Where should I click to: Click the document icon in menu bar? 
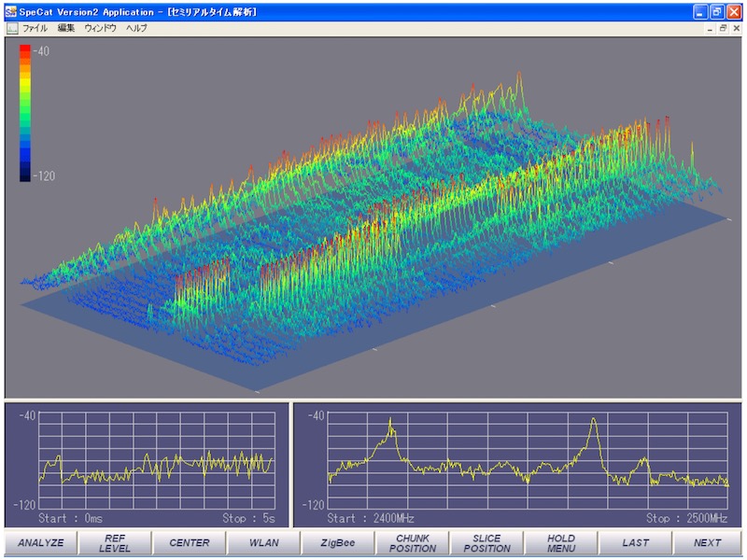pos(12,29)
